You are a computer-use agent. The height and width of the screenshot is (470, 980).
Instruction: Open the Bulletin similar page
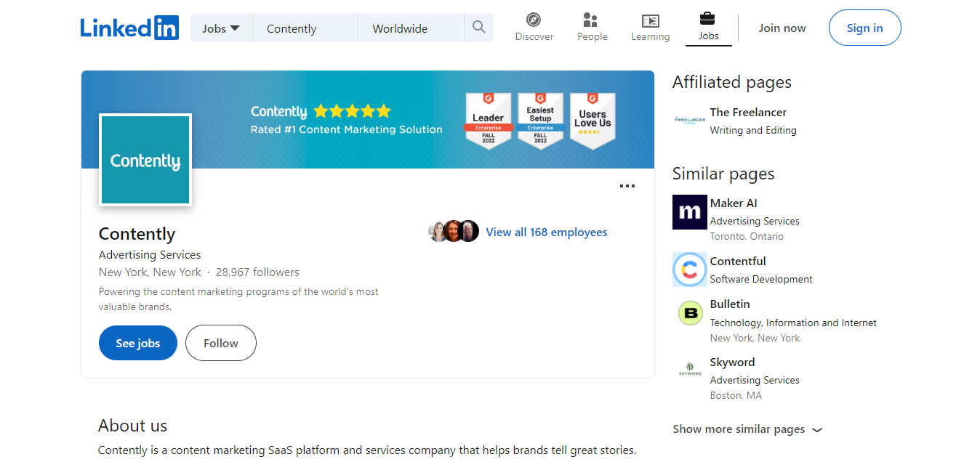[x=730, y=304]
